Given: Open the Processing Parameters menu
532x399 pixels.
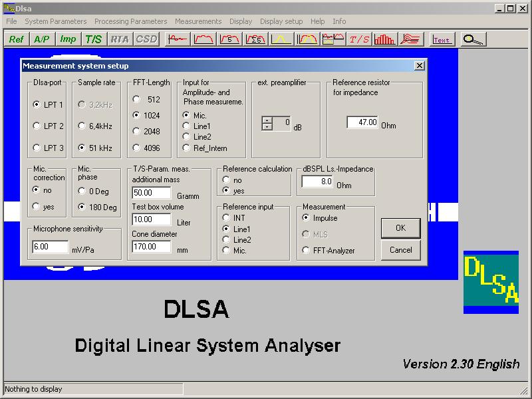Looking at the screenshot, I should pyautogui.click(x=130, y=21).
